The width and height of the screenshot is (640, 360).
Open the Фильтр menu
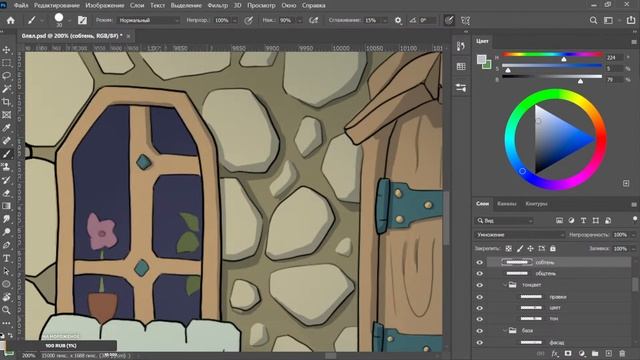point(218,5)
